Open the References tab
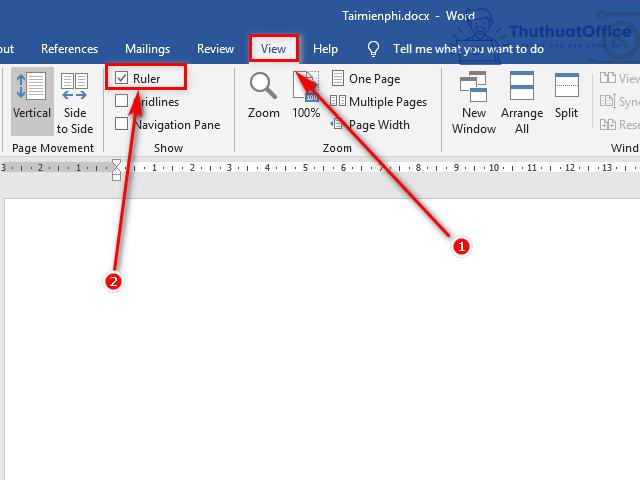This screenshot has width=640, height=480. (70, 48)
